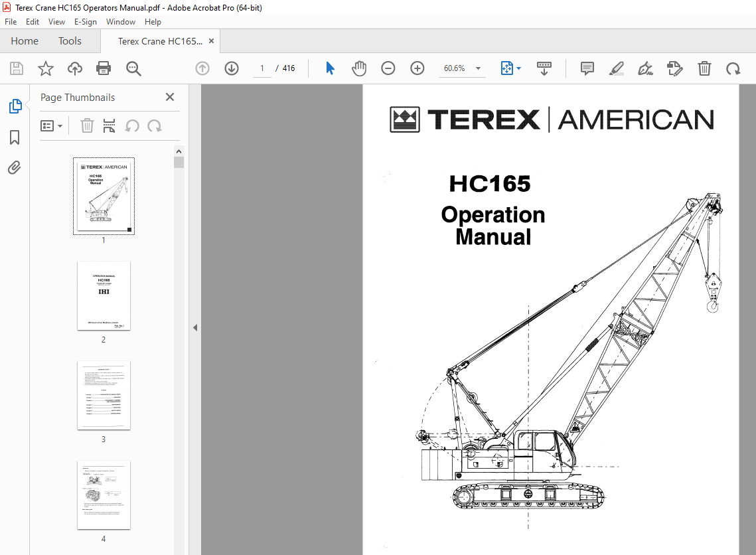
Task: Go to previous page arrow
Action: 202,68
